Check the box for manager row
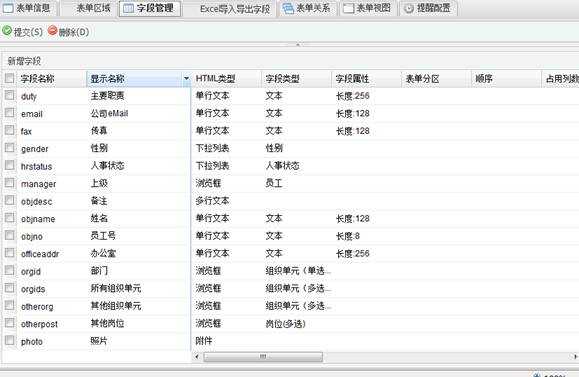Screen dimensions: 579x377 pos(10,183)
